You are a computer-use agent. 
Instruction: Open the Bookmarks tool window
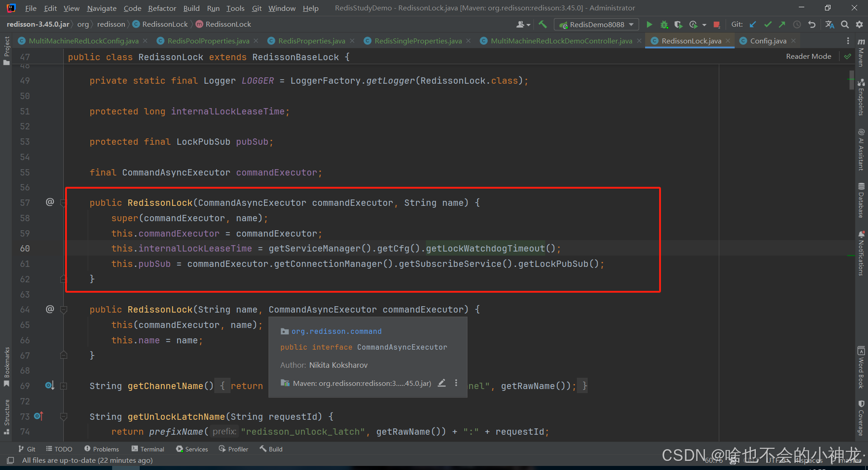coord(6,367)
